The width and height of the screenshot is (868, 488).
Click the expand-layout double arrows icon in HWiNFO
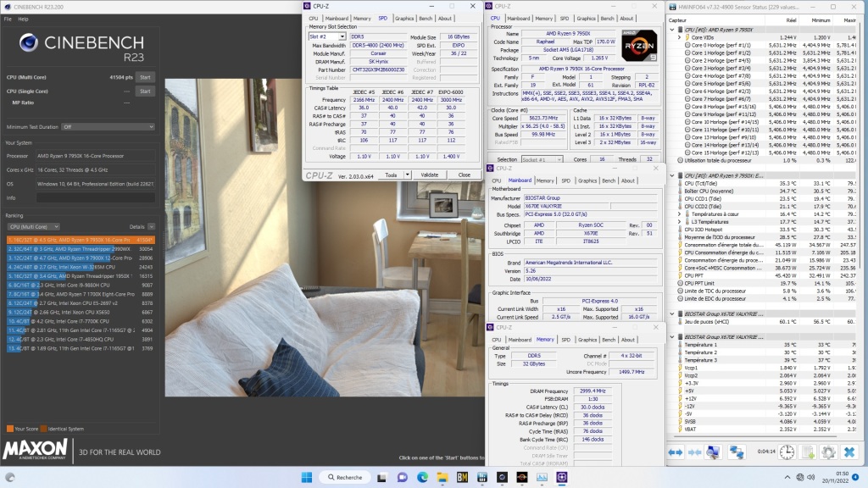tap(676, 452)
